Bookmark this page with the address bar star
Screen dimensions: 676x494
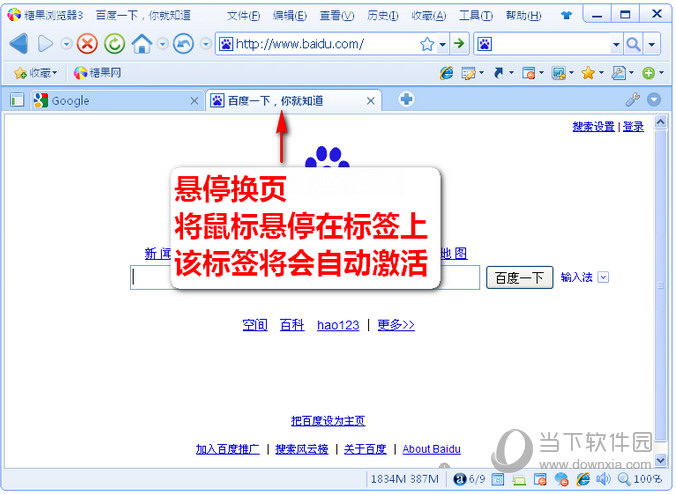click(x=427, y=44)
